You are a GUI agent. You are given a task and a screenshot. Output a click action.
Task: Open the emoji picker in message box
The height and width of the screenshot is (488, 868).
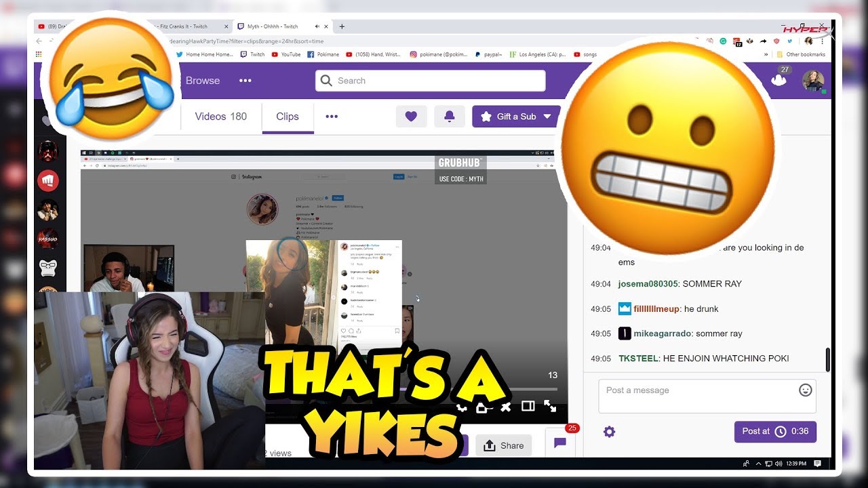(805, 390)
